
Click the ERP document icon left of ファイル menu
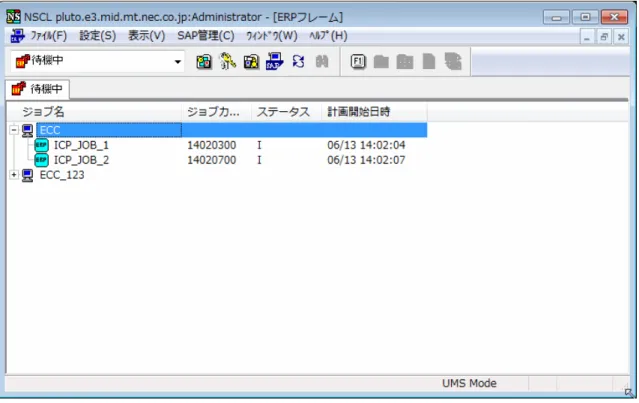click(x=17, y=35)
